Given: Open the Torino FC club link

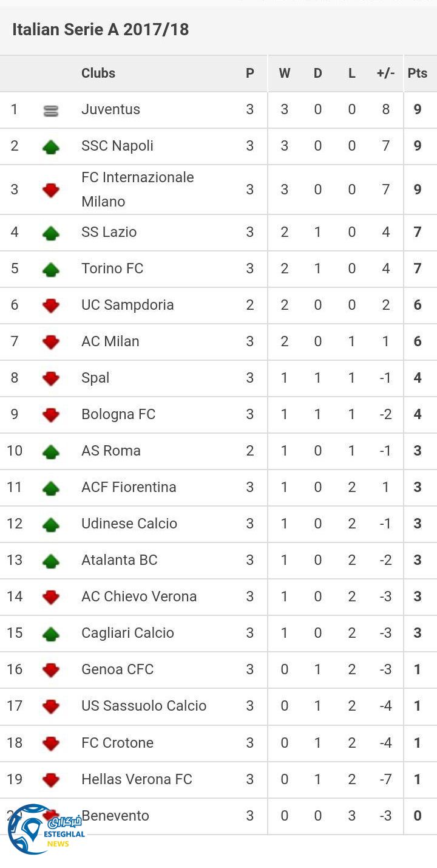Looking at the screenshot, I should (x=112, y=268).
